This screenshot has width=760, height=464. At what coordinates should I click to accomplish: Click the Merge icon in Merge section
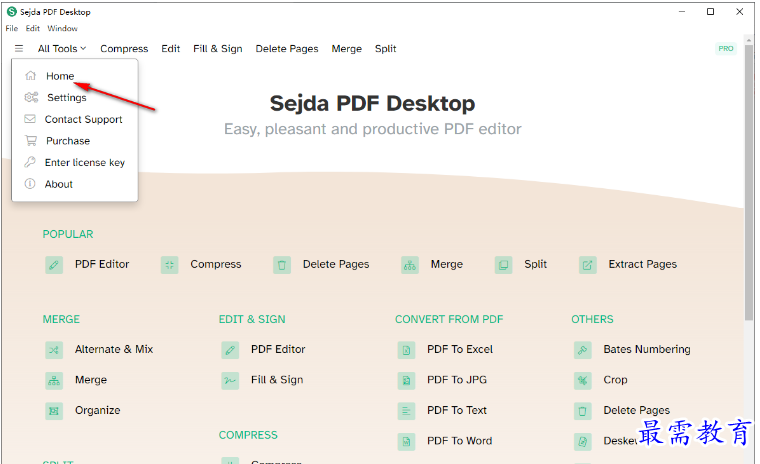(x=54, y=381)
